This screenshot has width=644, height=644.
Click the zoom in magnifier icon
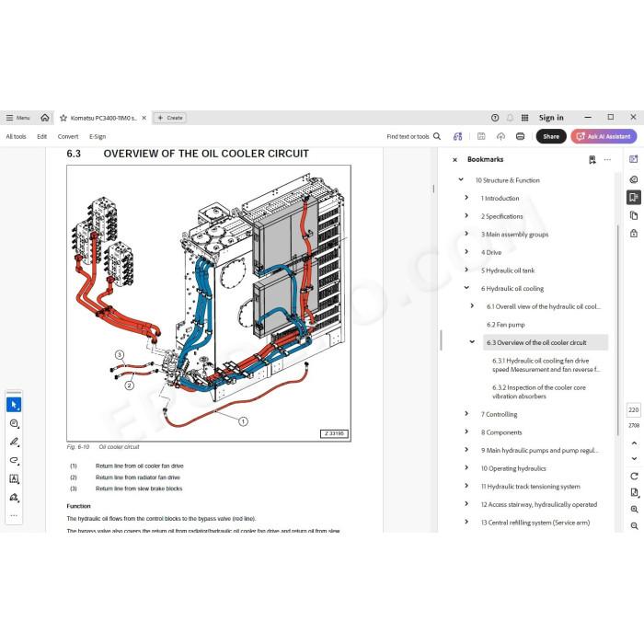pos(634,510)
